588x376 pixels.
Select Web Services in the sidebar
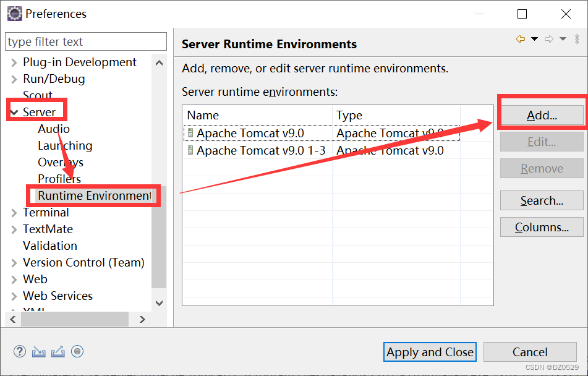tap(57, 296)
